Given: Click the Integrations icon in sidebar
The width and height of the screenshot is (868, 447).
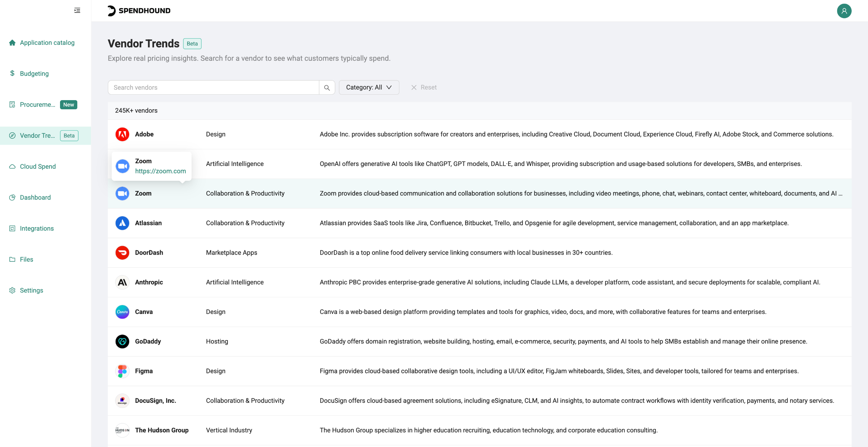Looking at the screenshot, I should pyautogui.click(x=12, y=228).
